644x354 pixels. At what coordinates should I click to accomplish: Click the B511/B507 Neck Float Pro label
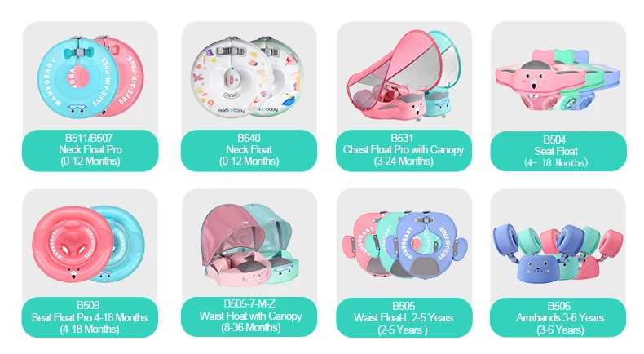(x=90, y=150)
